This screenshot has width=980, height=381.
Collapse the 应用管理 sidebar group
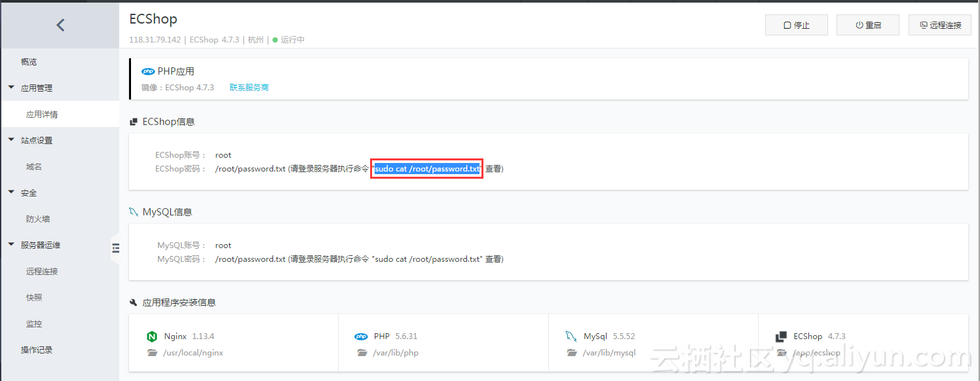[x=10, y=88]
